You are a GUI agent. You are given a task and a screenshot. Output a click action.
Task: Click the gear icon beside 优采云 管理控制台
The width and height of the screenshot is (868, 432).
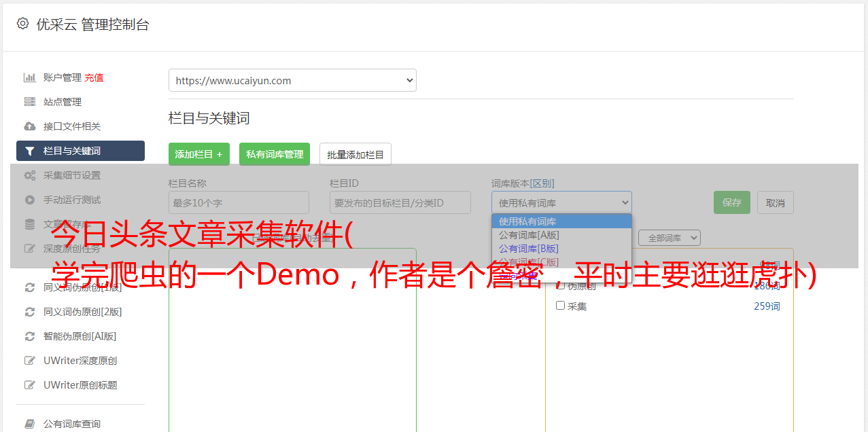pos(22,24)
